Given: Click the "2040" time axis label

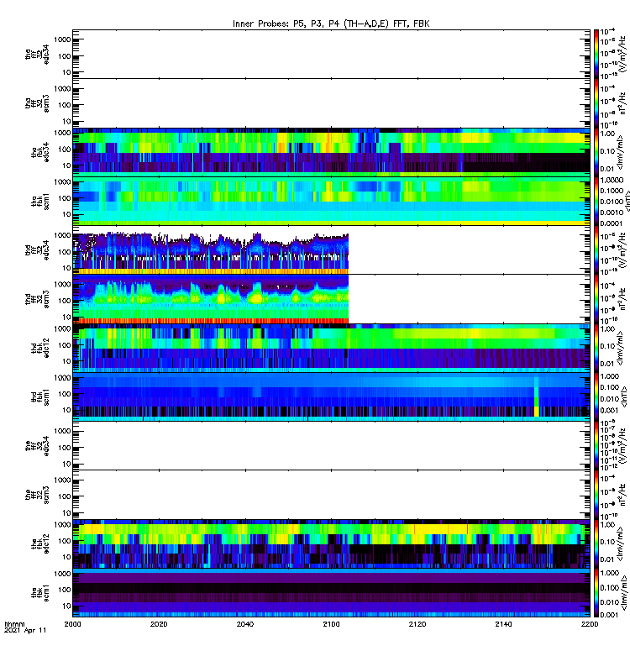Looking at the screenshot, I should [244, 624].
